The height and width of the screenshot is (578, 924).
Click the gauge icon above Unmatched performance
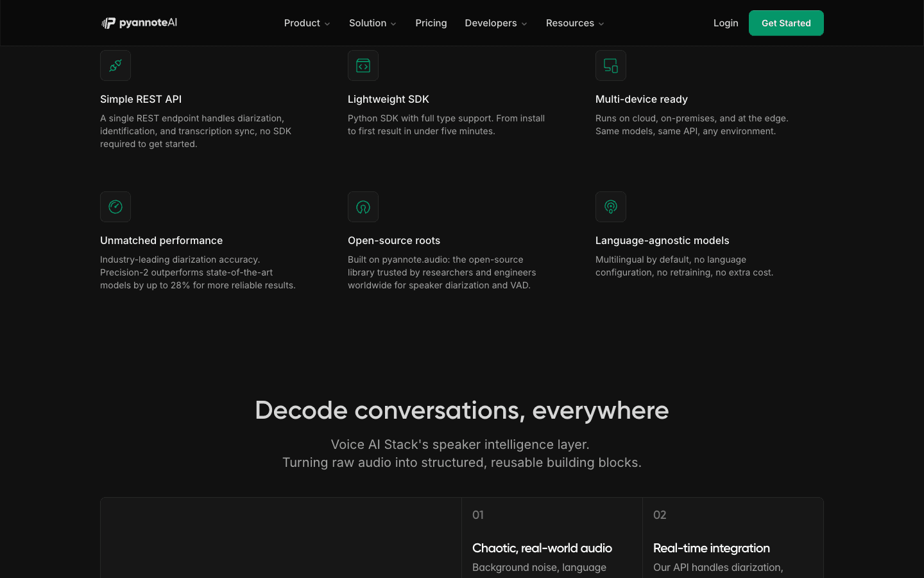tap(116, 207)
